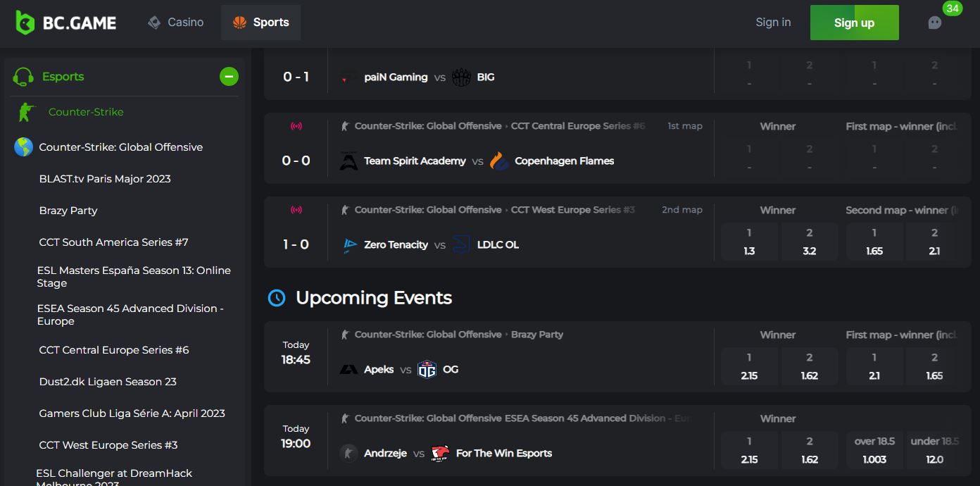Click the For The Win Esports logo
The height and width of the screenshot is (486, 980).
click(440, 454)
